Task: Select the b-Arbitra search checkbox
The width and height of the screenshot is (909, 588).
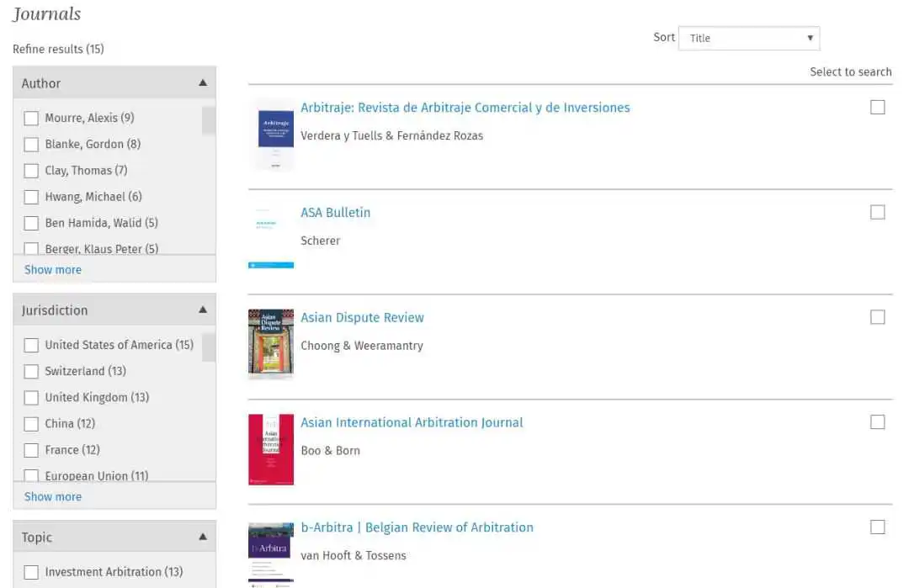Action: [878, 527]
